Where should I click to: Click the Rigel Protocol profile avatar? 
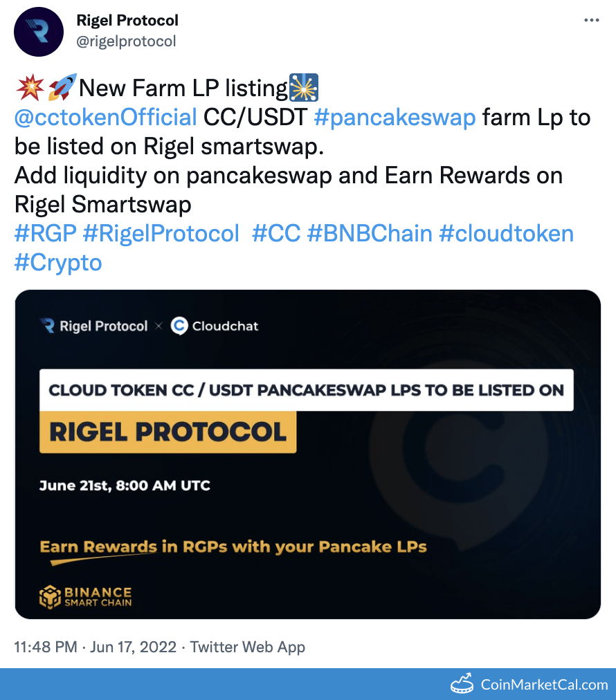pyautogui.click(x=38, y=31)
